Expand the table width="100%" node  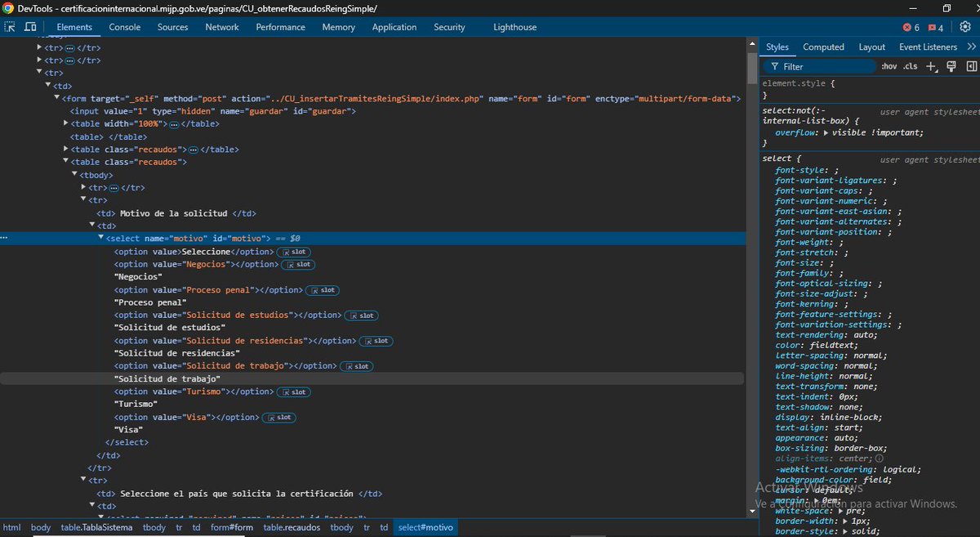point(66,123)
